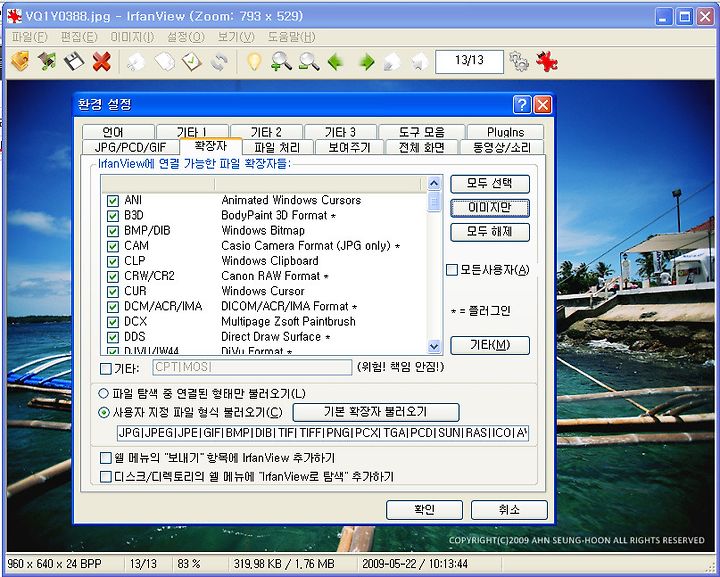720x577 pixels.
Task: Open the 설정(O) menu
Action: pos(186,37)
